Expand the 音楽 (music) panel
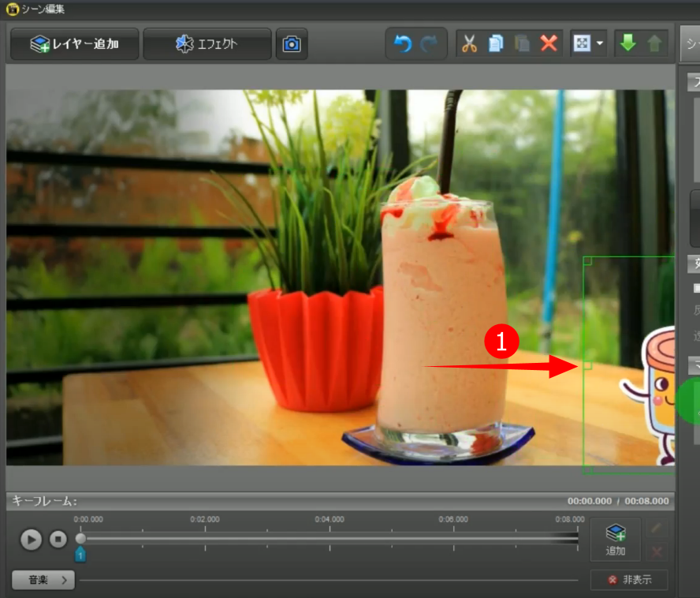This screenshot has width=700, height=598. pos(43,580)
